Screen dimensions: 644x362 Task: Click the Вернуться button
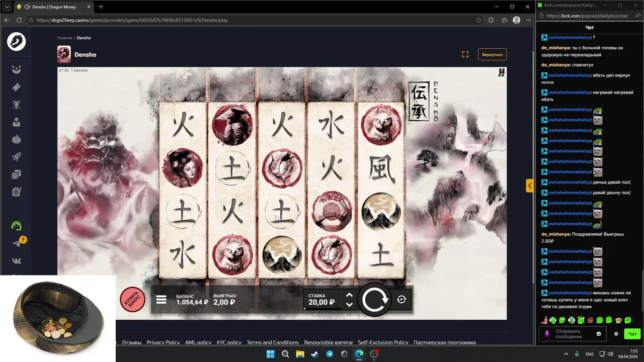coord(492,54)
